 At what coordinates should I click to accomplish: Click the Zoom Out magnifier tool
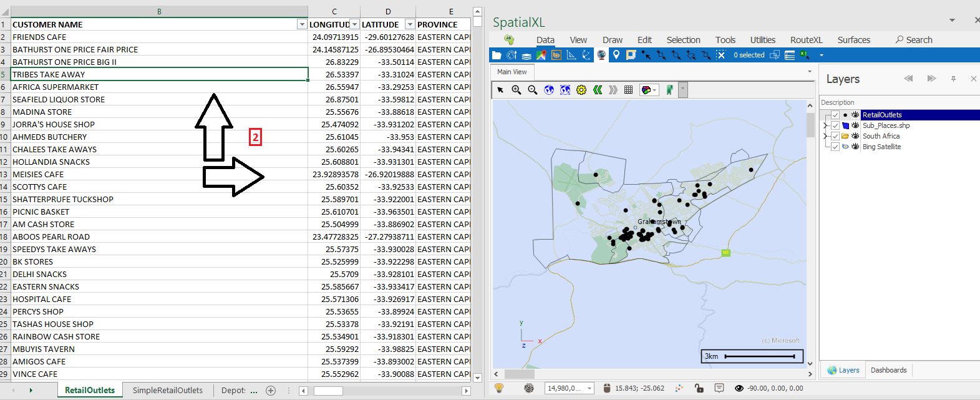533,90
